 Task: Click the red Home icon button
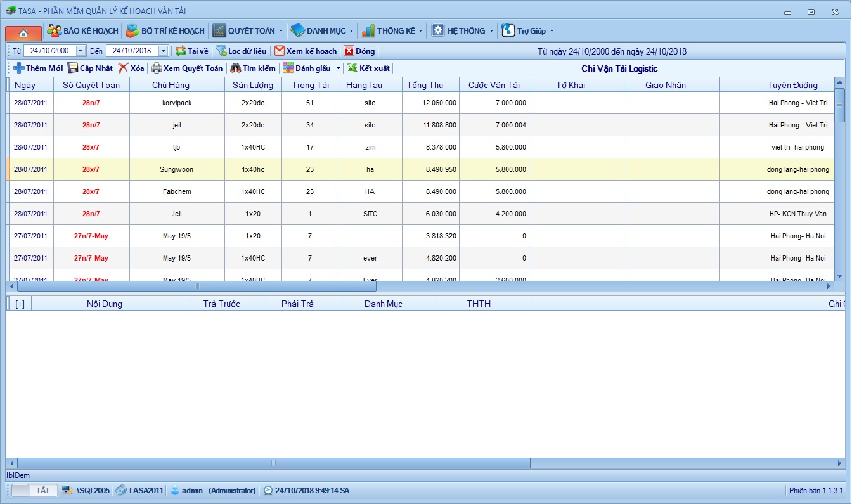coord(23,32)
